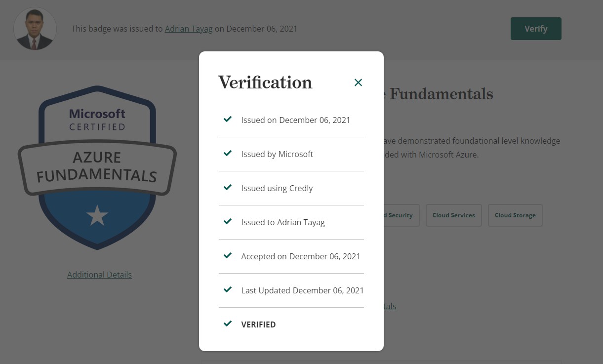This screenshot has height=364, width=603.
Task: Click the profile photo avatar
Action: (35, 29)
